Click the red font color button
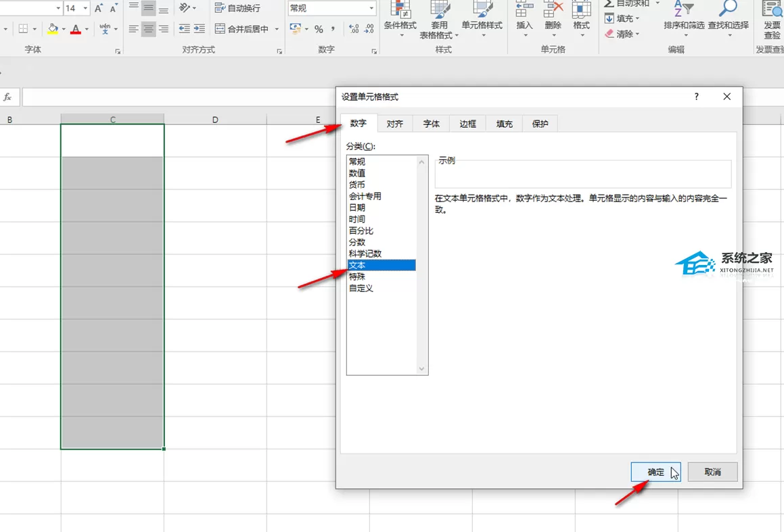Screen dimensions: 784x532 [x=76, y=29]
